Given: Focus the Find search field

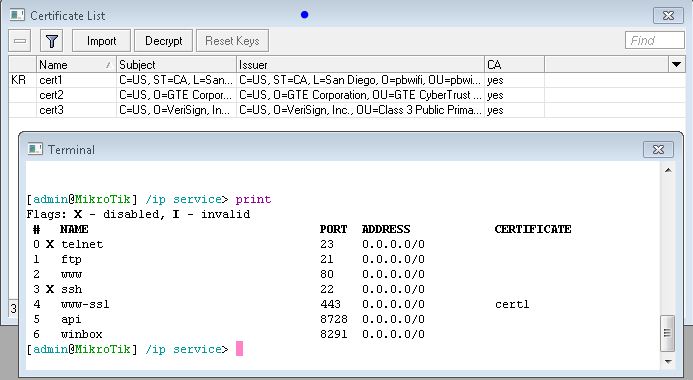Looking at the screenshot, I should click(x=655, y=40).
